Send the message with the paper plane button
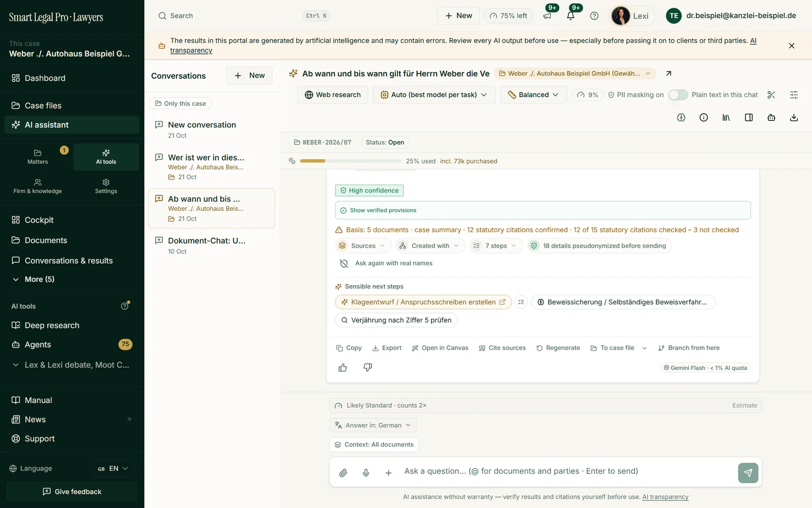The image size is (812, 508). pyautogui.click(x=748, y=473)
